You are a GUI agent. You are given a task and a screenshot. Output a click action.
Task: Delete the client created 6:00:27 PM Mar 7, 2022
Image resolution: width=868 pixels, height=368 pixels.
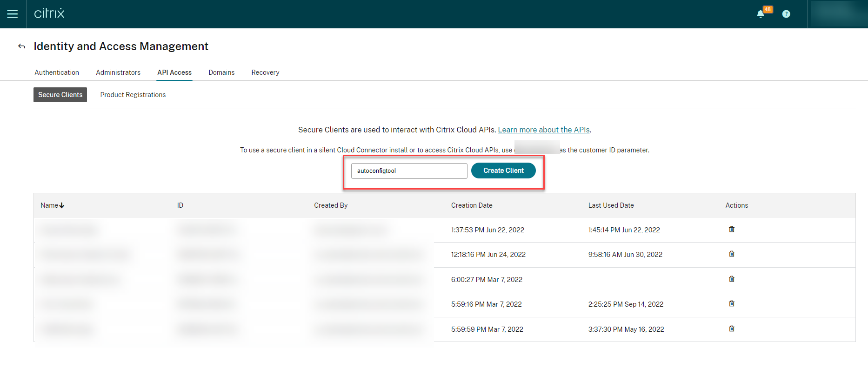click(732, 279)
